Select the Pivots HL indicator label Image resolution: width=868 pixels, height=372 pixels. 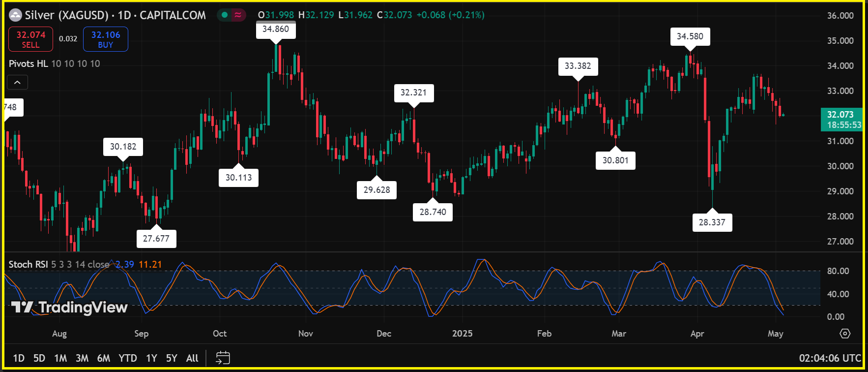[28, 63]
